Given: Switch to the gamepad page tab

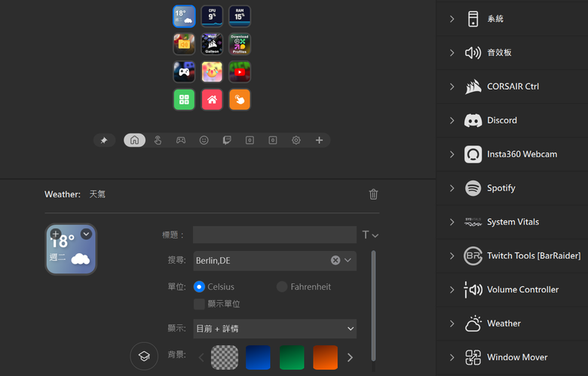Looking at the screenshot, I should (x=181, y=140).
